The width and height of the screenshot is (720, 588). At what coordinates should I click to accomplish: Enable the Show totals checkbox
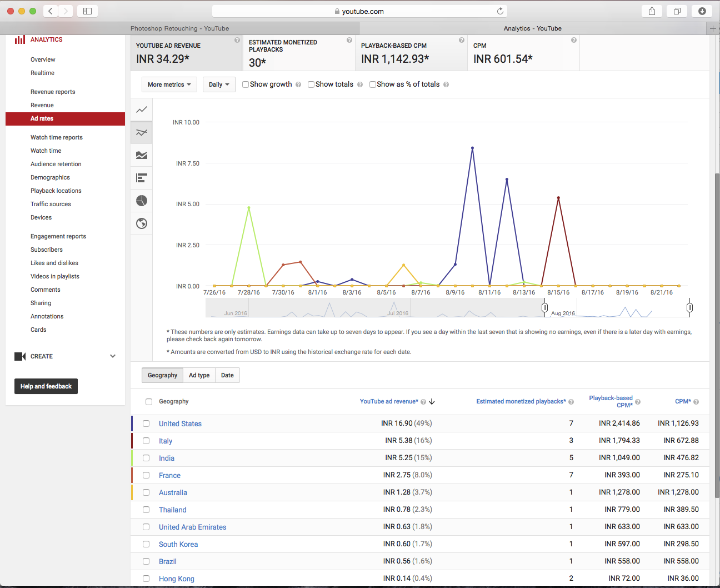(311, 84)
